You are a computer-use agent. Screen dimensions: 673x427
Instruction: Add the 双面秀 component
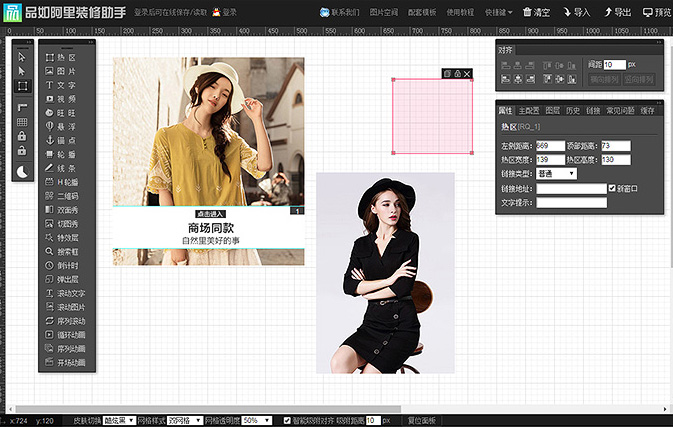coord(62,210)
